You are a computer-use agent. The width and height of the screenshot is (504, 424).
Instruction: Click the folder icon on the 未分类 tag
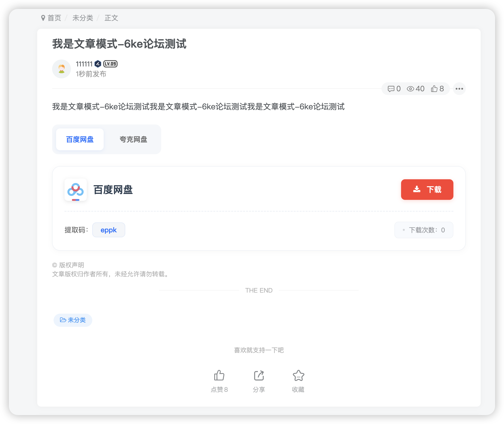(x=63, y=320)
